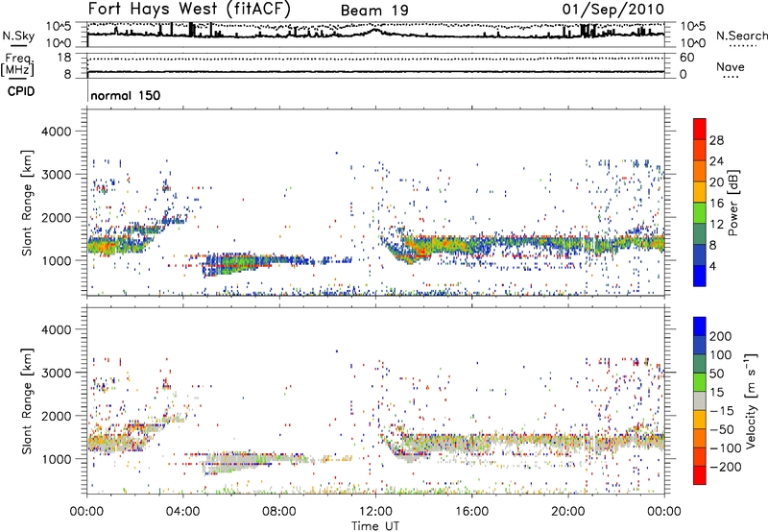Image resolution: width=768 pixels, height=532 pixels.
Task: Click the 'Time UT' axis label
Action: click(375, 526)
